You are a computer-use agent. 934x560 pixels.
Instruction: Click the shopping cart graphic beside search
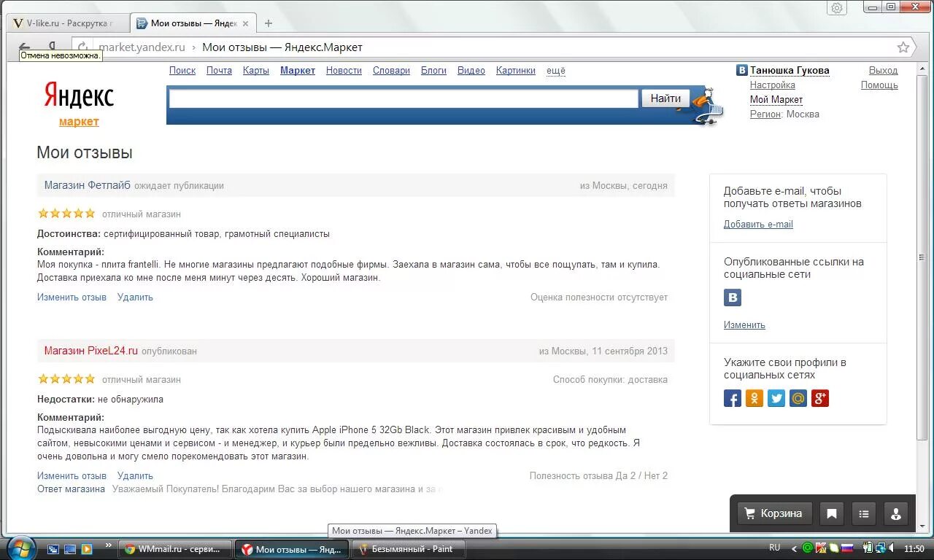point(708,106)
